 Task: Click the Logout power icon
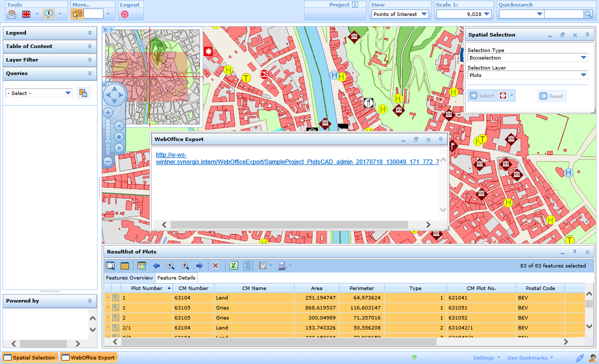point(125,14)
